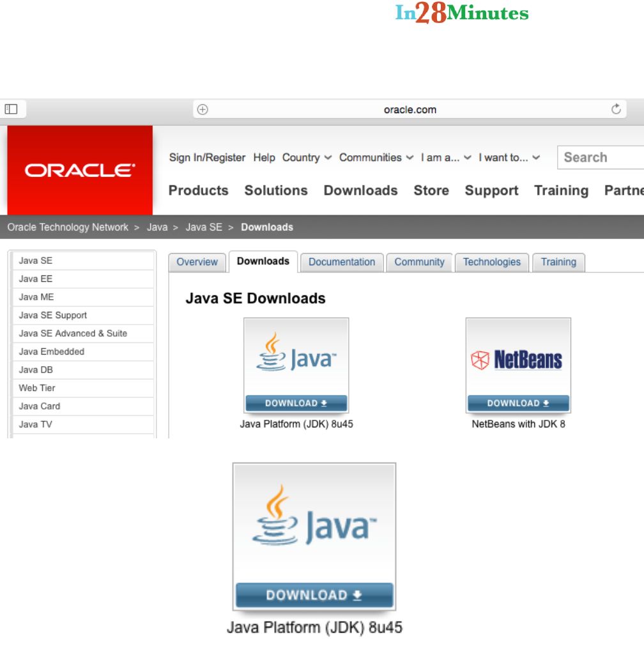The height and width of the screenshot is (646, 644).
Task: Click the Sign In/Register link
Action: (x=207, y=157)
